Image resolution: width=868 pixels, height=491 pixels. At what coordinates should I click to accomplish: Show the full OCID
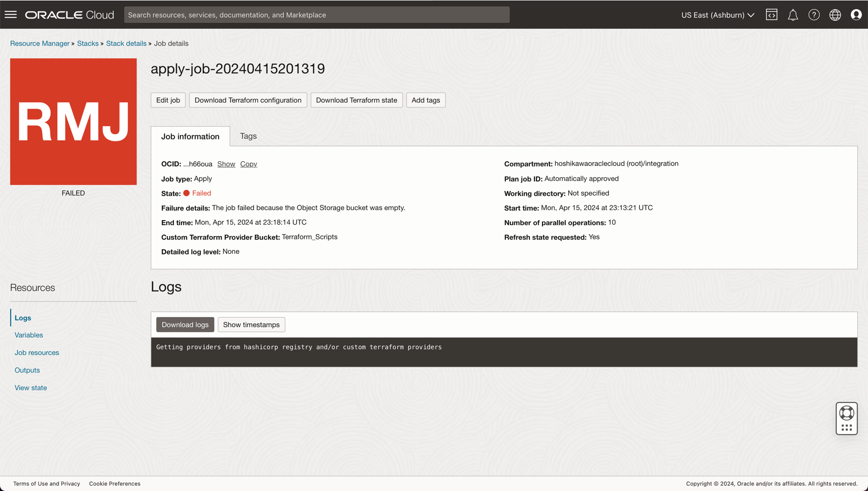coord(226,164)
